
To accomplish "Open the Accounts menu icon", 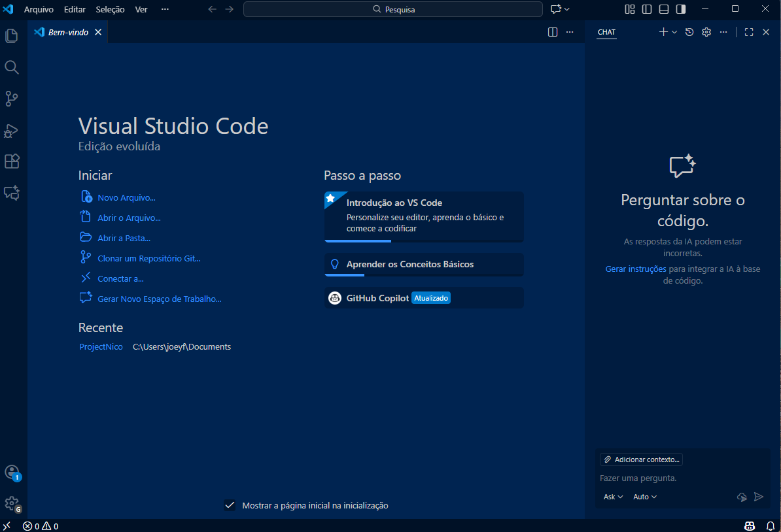I will pos(12,473).
